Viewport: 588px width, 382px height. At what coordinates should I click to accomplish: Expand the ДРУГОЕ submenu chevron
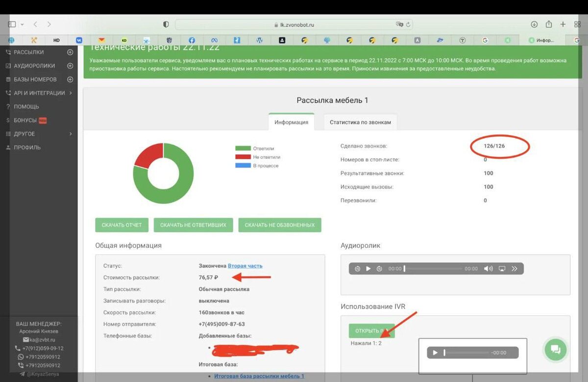[x=71, y=134]
